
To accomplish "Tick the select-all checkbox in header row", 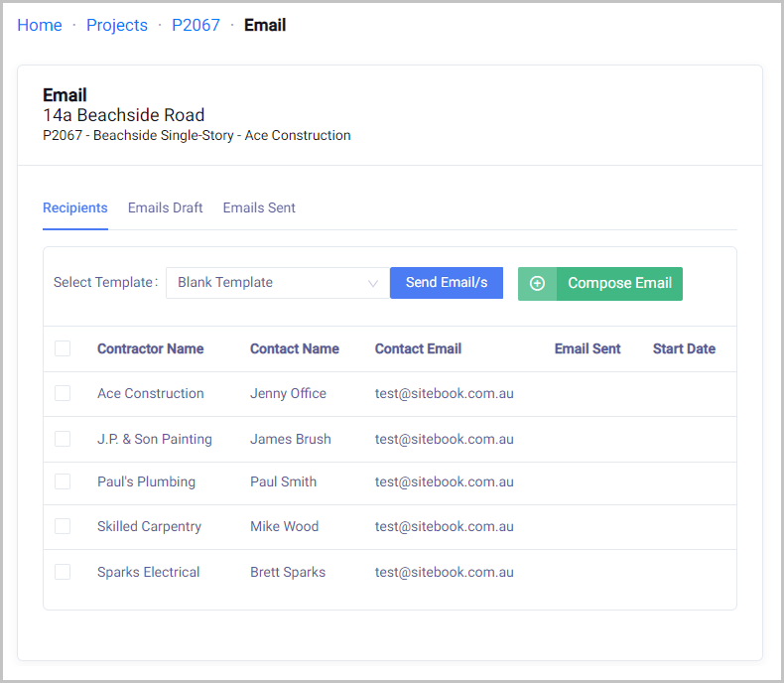I will coord(63,348).
